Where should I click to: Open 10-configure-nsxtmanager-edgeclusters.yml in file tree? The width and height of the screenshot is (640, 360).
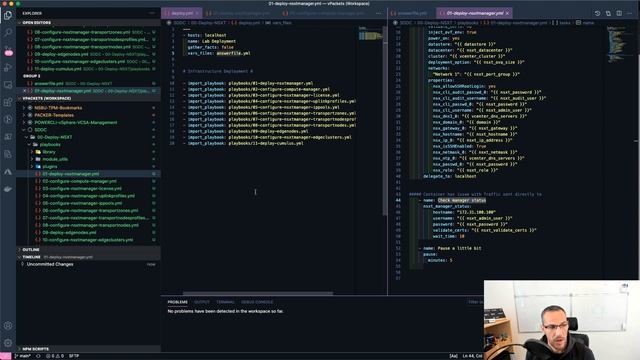point(87,240)
